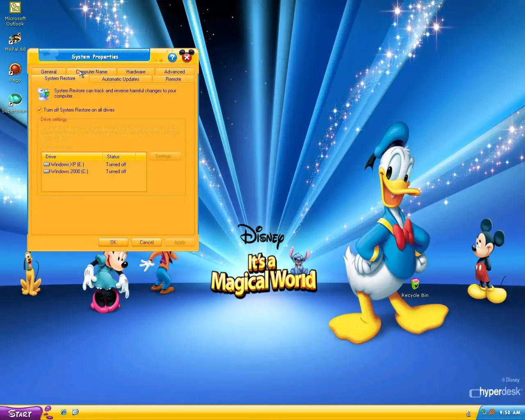Screen dimensions: 525x420
Task: Click the Turned off status for Windows 2000
Action: click(x=116, y=171)
